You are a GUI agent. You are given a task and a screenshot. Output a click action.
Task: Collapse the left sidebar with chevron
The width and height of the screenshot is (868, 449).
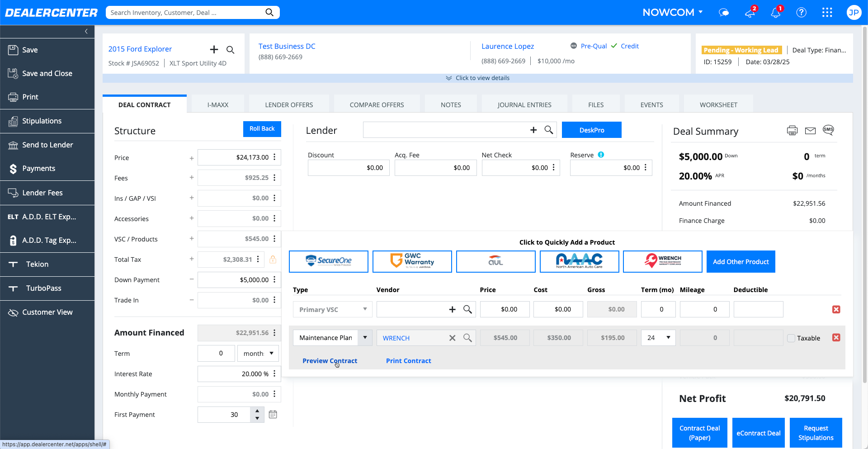pyautogui.click(x=86, y=31)
